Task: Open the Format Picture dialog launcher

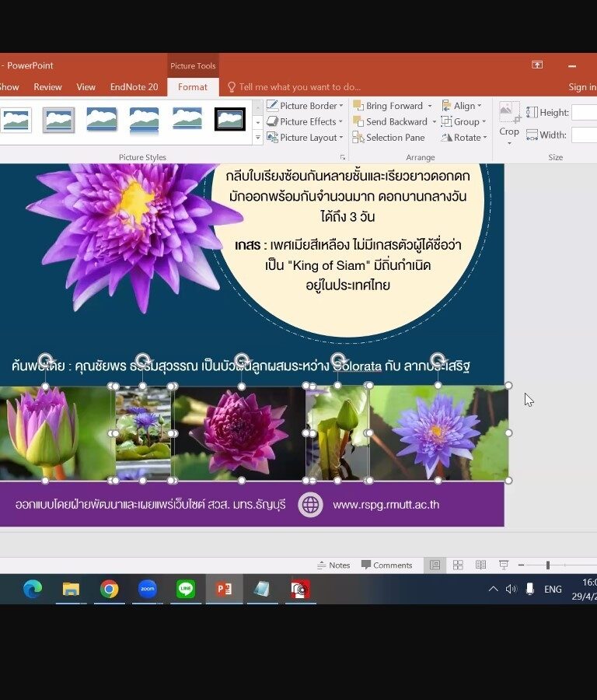Action: [x=343, y=157]
